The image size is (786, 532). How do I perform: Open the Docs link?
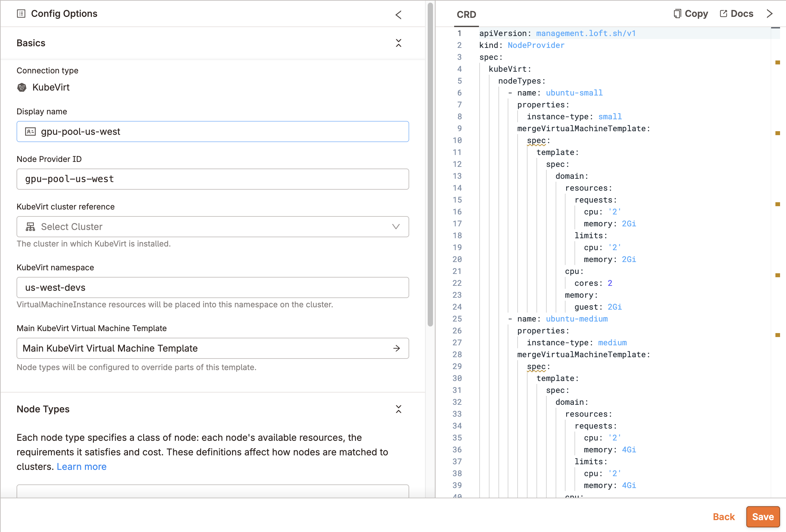(737, 14)
